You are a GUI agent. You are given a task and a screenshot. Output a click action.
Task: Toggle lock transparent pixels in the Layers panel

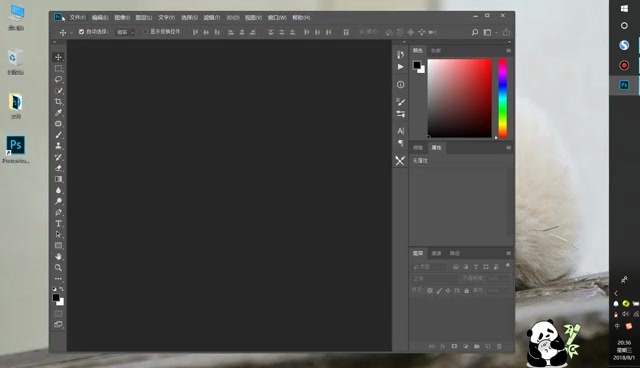(430, 290)
